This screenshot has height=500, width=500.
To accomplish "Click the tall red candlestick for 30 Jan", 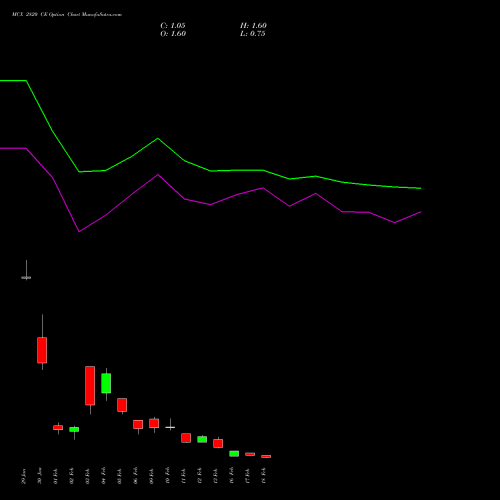I will click(42, 350).
